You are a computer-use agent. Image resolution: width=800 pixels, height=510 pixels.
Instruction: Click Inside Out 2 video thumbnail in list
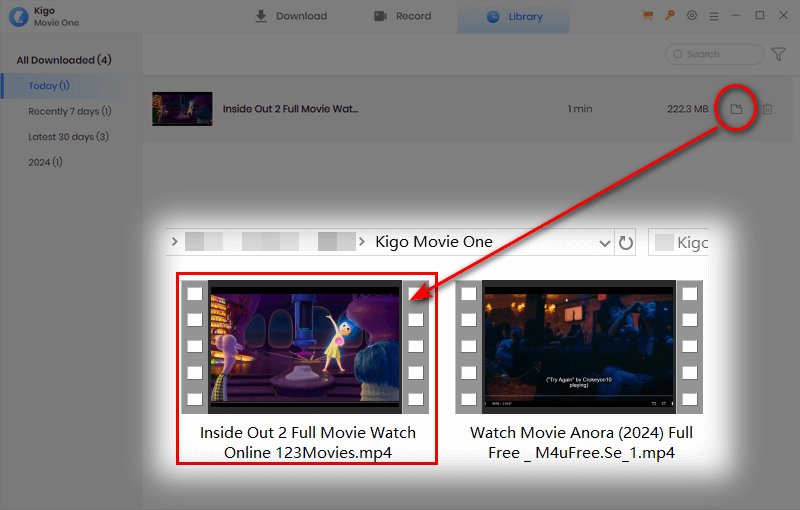click(182, 109)
